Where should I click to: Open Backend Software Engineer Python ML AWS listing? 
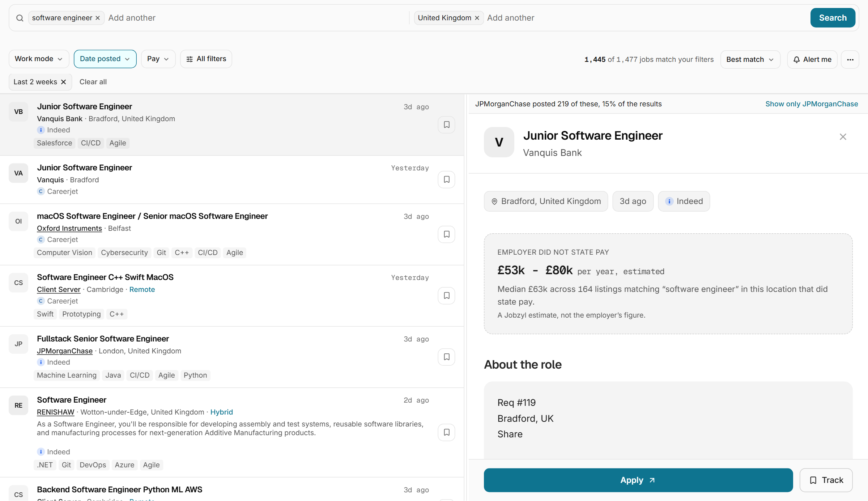tap(120, 489)
